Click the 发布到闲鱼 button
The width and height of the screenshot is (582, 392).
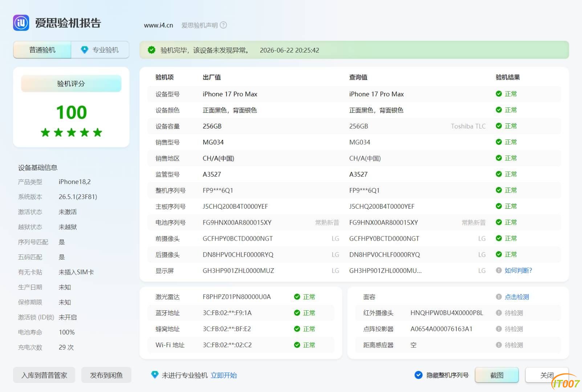[x=106, y=375]
